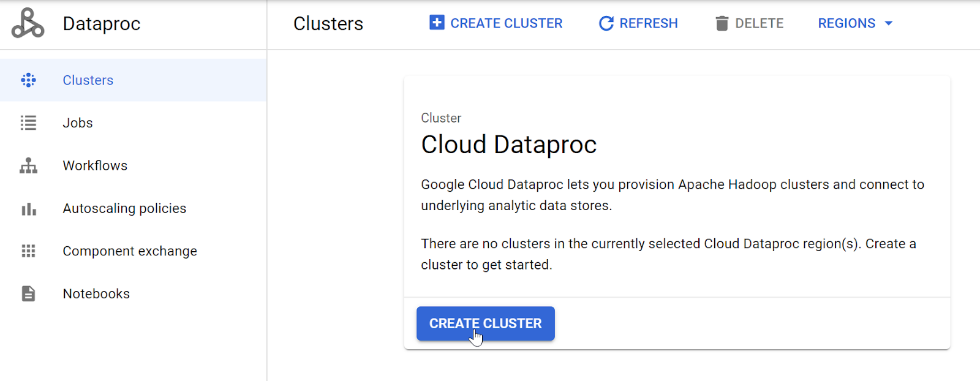Click the Cloud Dataproc card heading
Screen dimensions: 980x381
pos(509,145)
